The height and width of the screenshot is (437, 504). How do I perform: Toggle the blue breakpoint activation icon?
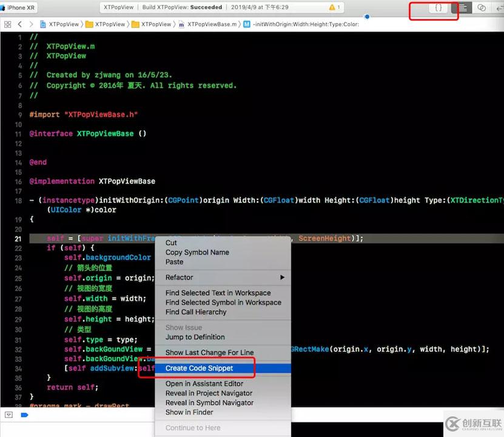25,415
